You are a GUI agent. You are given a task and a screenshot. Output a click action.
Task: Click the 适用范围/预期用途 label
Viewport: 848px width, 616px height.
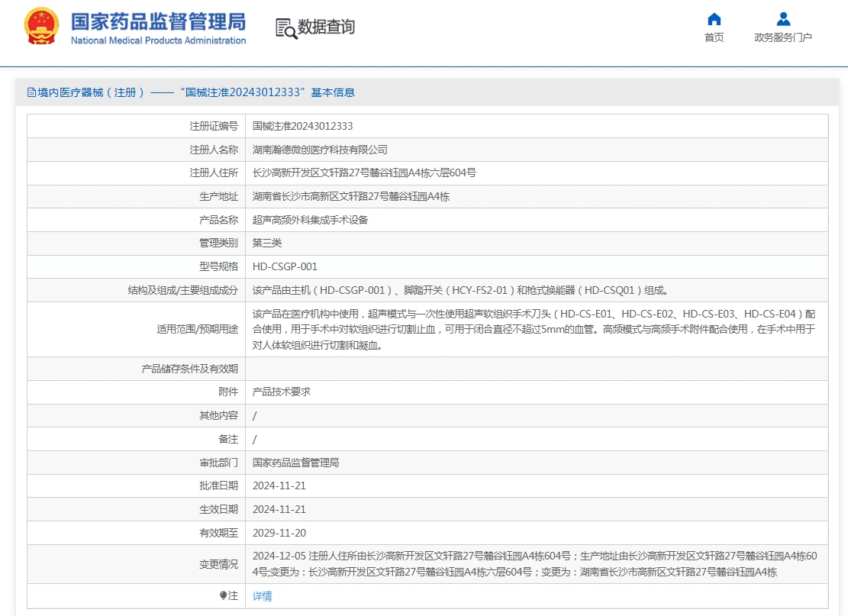198,329
